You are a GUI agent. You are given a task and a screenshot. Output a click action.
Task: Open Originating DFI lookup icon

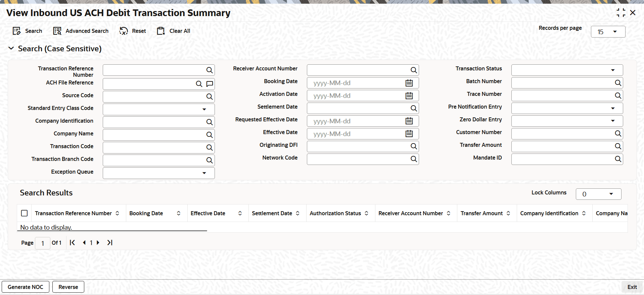[414, 146]
